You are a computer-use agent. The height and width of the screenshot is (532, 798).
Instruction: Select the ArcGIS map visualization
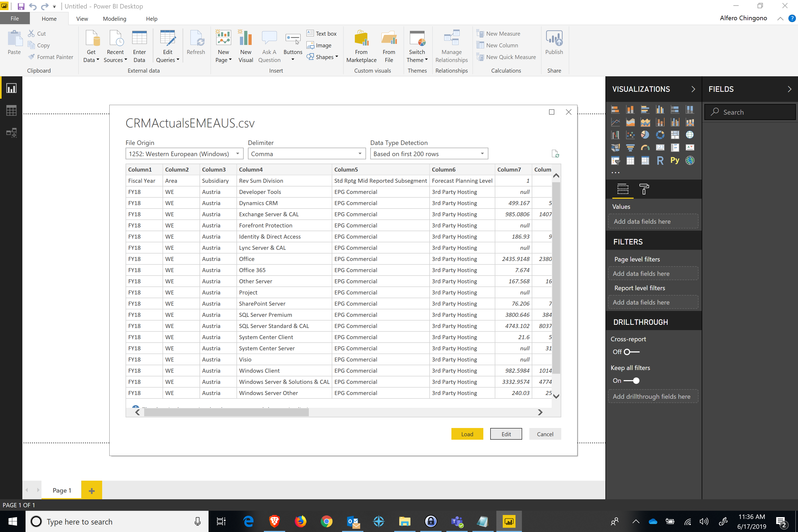click(x=690, y=160)
